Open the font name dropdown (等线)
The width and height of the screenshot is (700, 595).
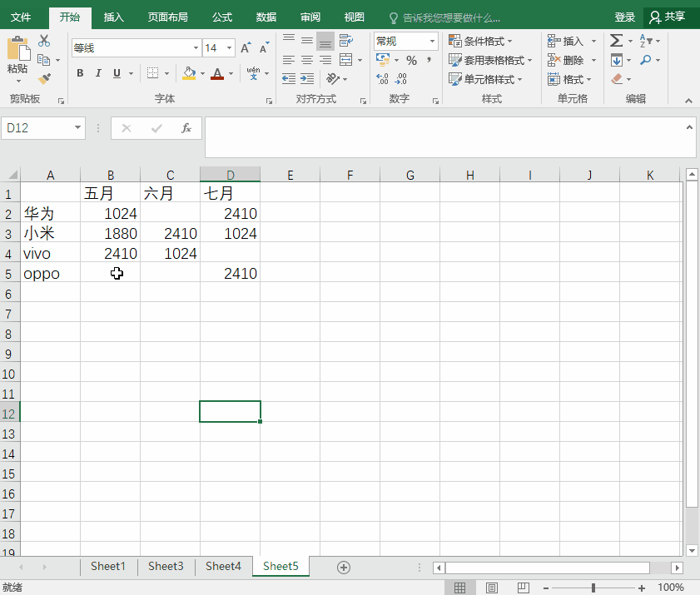click(x=196, y=47)
